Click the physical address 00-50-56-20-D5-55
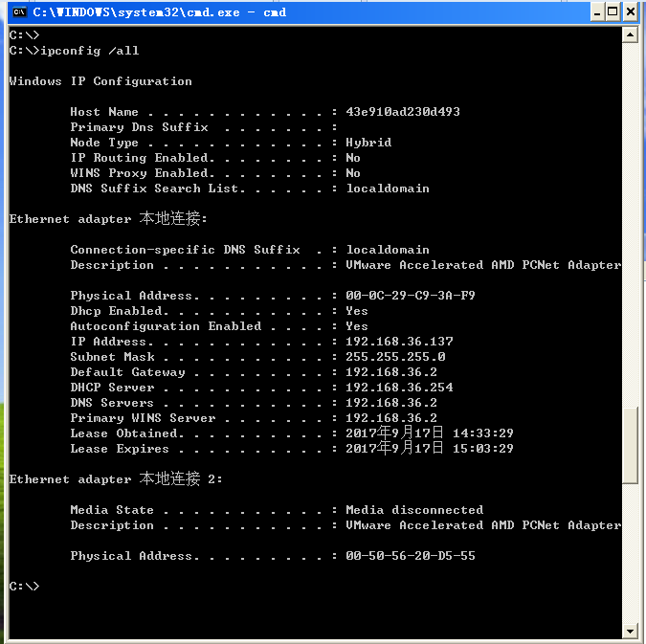646x644 pixels. tap(411, 556)
